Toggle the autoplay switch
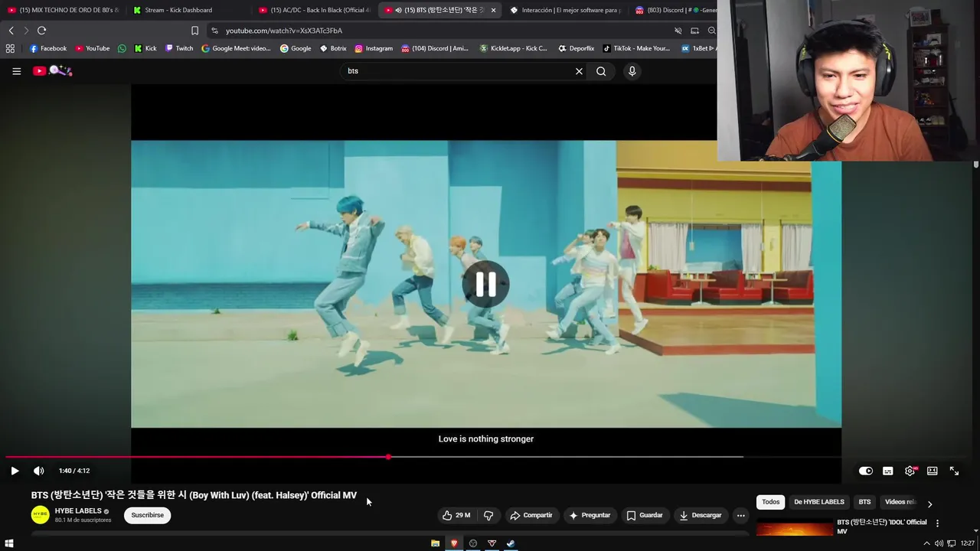 click(865, 471)
